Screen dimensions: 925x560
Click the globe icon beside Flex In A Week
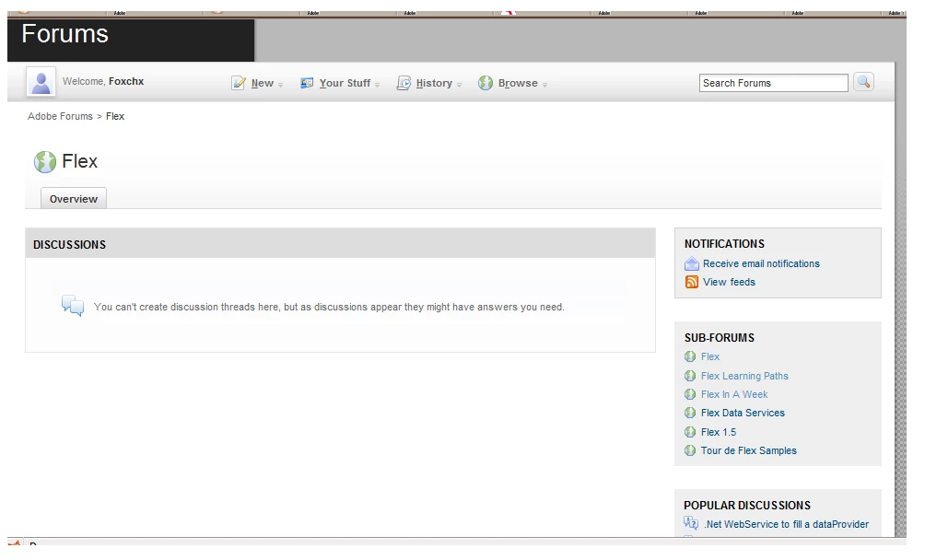[x=690, y=394]
